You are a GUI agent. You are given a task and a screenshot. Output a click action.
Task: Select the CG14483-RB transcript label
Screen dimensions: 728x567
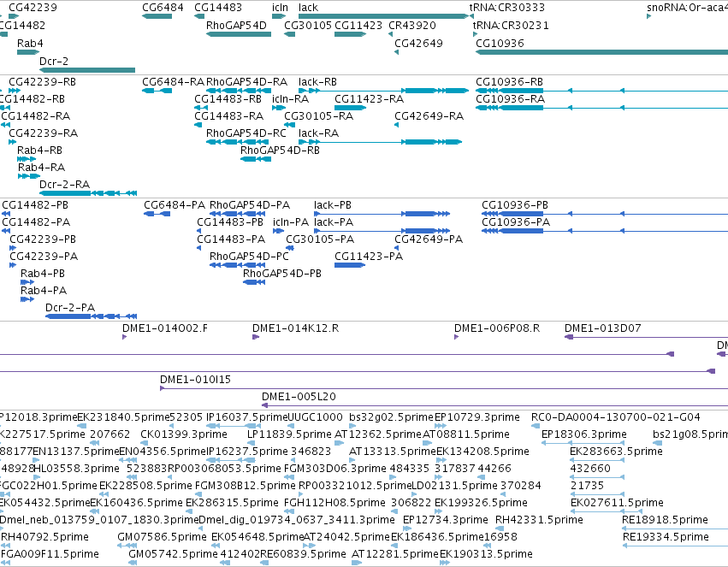[x=228, y=99]
